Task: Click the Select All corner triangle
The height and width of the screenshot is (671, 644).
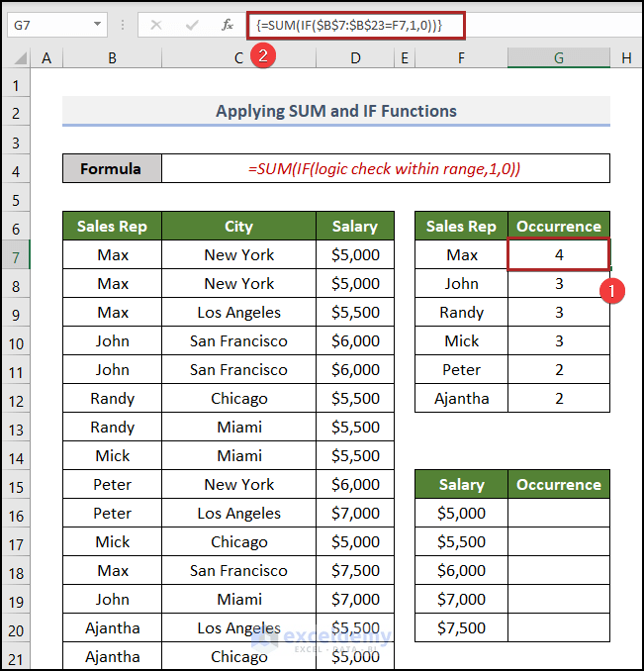Action: tap(20, 57)
